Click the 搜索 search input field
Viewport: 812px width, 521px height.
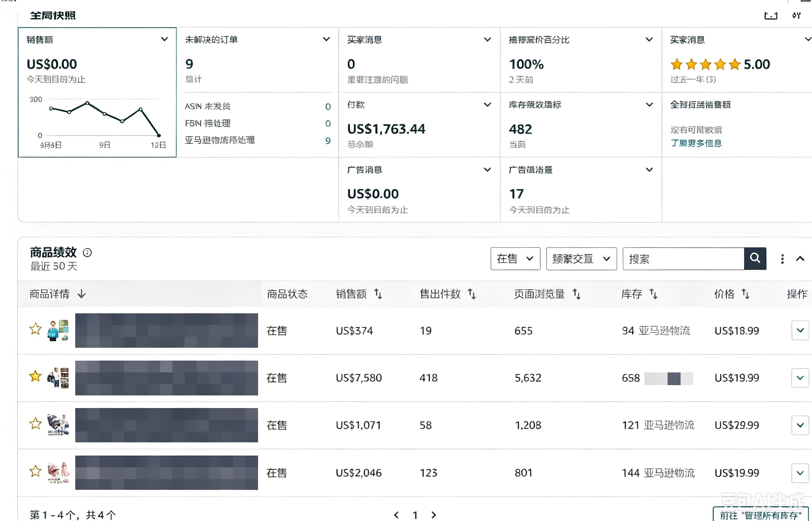point(683,259)
